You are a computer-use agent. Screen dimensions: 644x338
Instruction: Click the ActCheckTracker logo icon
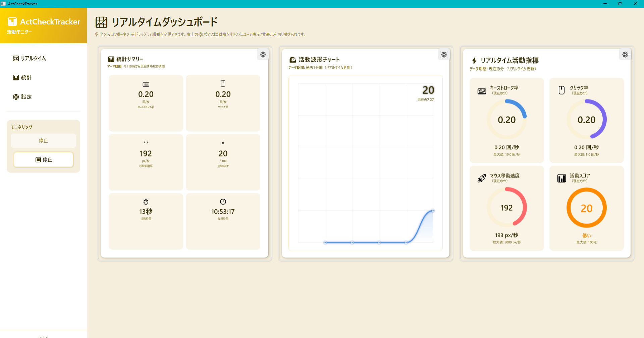point(13,21)
